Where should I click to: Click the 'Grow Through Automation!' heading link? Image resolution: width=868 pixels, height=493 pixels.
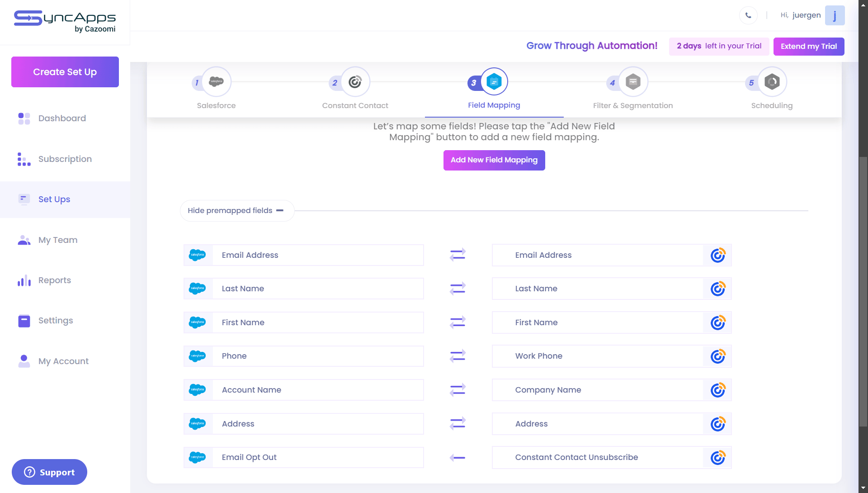(x=592, y=46)
